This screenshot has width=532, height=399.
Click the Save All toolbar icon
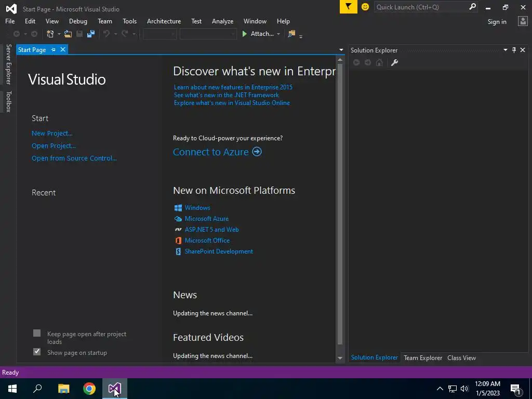point(90,34)
